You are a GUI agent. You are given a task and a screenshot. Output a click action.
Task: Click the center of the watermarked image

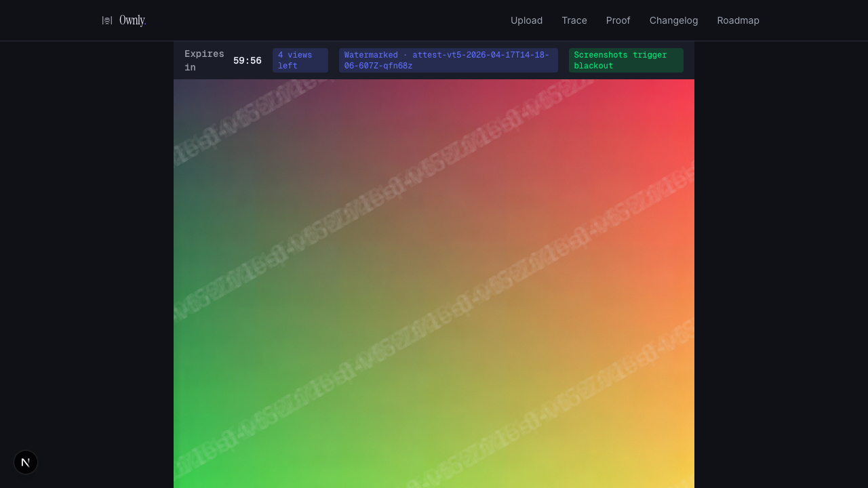coord(434,283)
